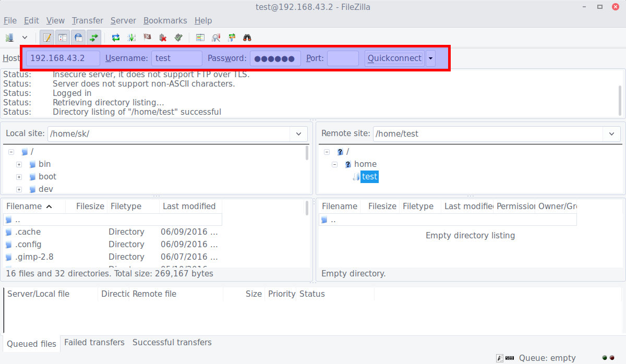Image resolution: width=626 pixels, height=364 pixels.
Task: Collapse the remote root '/' tree node
Action: (x=327, y=152)
